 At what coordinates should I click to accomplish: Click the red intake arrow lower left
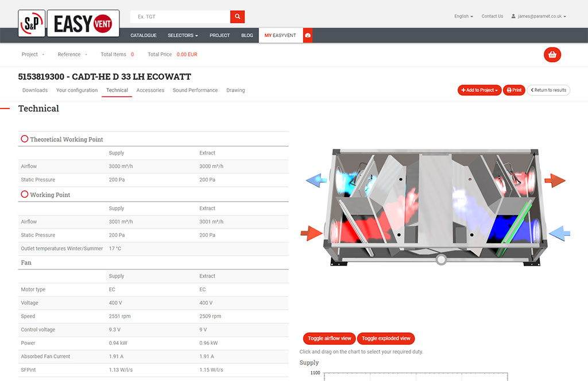pos(311,233)
